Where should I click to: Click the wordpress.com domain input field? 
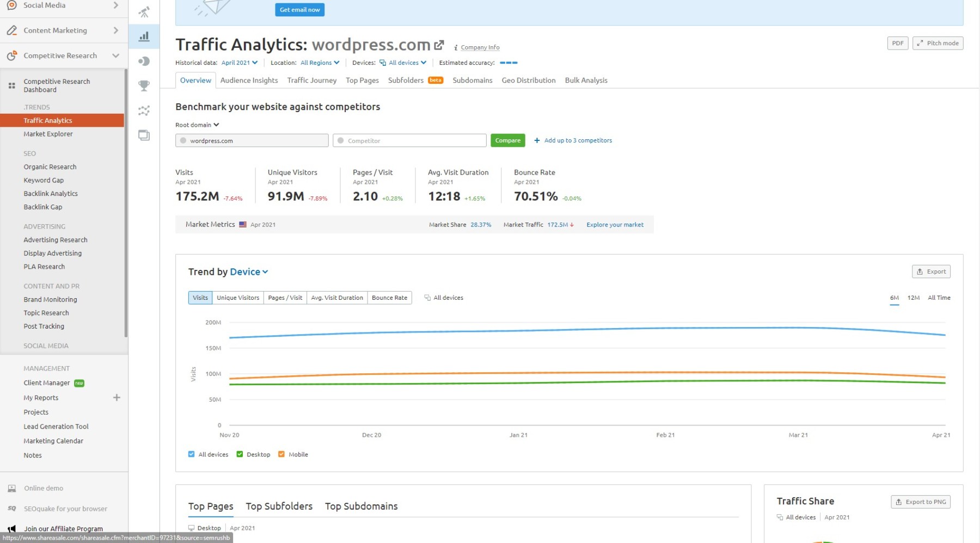pos(252,140)
